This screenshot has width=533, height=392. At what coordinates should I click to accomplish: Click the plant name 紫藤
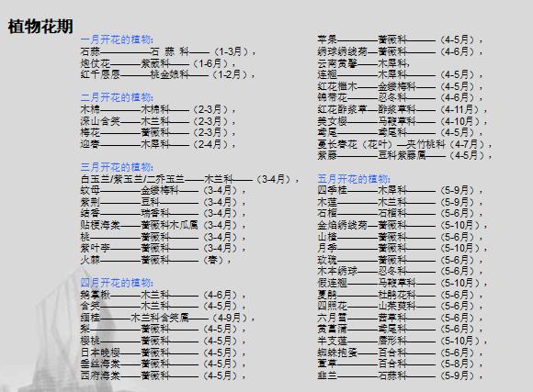pos(327,155)
